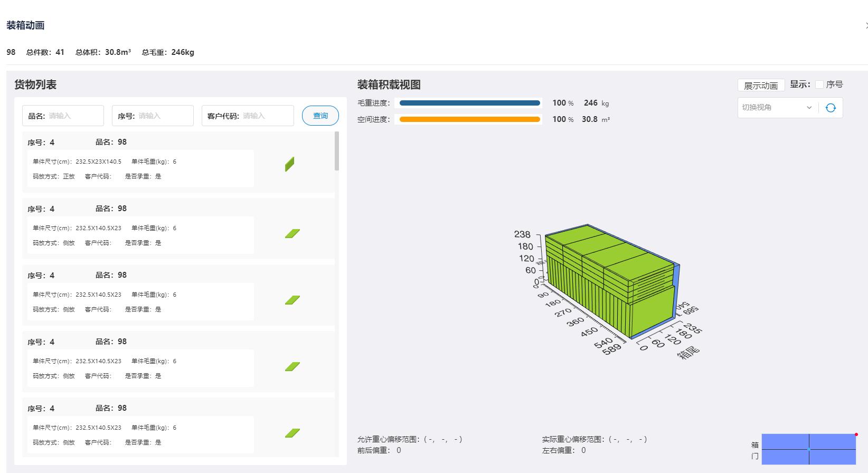Click the blue 毛重进度 progress bar

click(469, 103)
